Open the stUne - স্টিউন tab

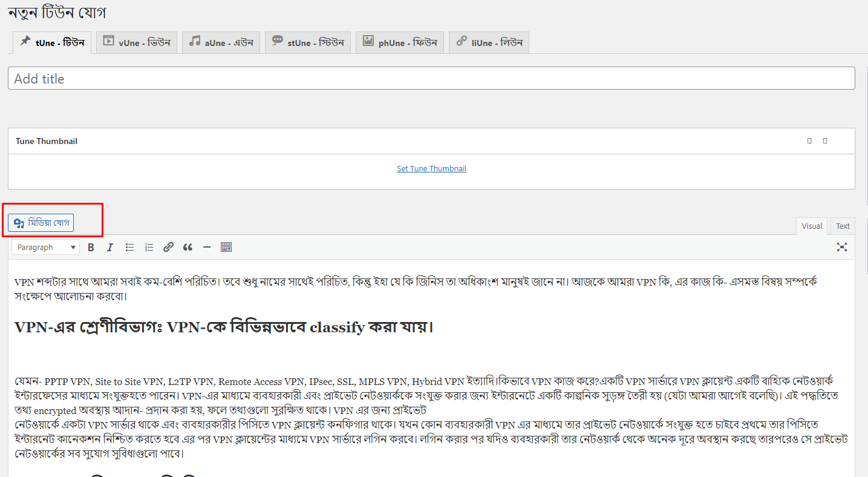pyautogui.click(x=308, y=42)
